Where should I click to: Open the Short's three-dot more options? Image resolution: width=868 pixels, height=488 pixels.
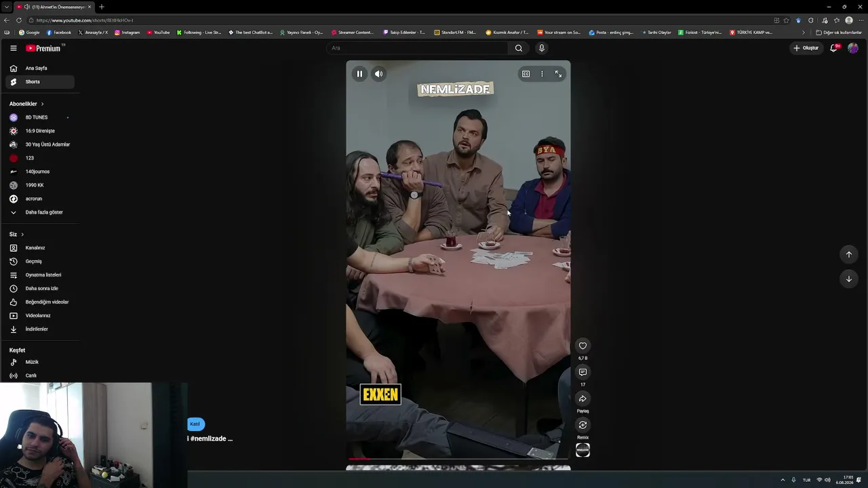point(542,74)
